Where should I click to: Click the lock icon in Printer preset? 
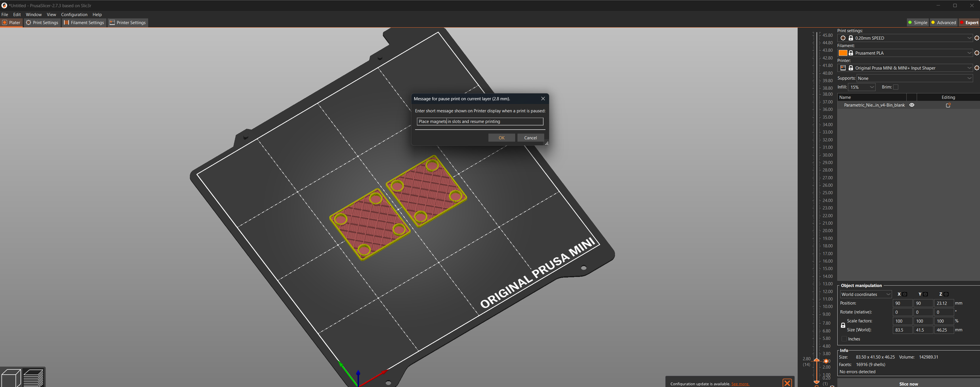[851, 68]
